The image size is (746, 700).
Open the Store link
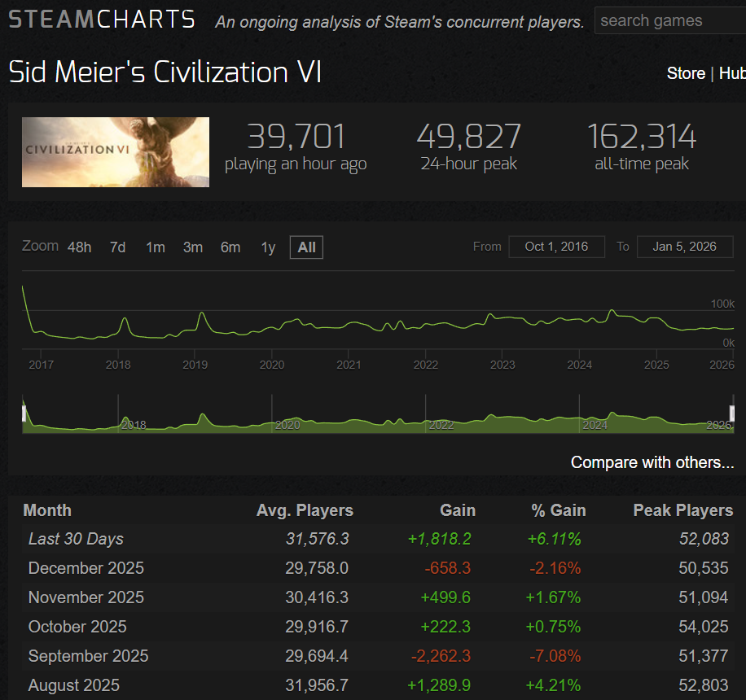(686, 73)
